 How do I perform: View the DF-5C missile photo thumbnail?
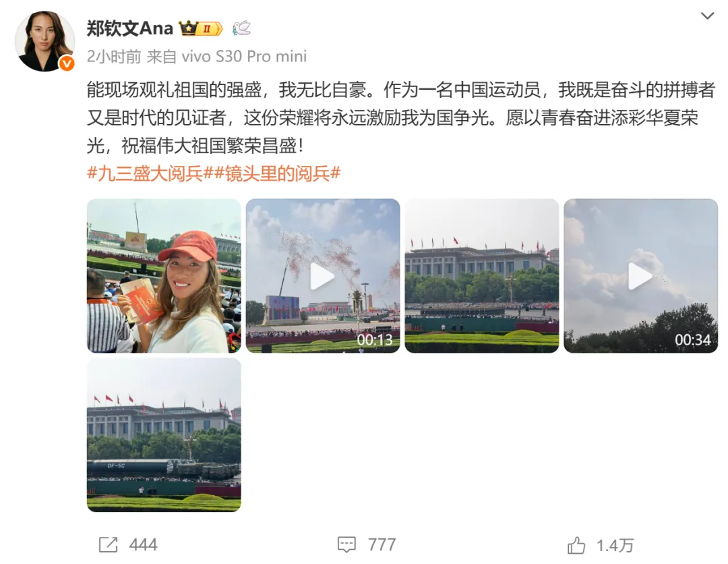click(164, 435)
